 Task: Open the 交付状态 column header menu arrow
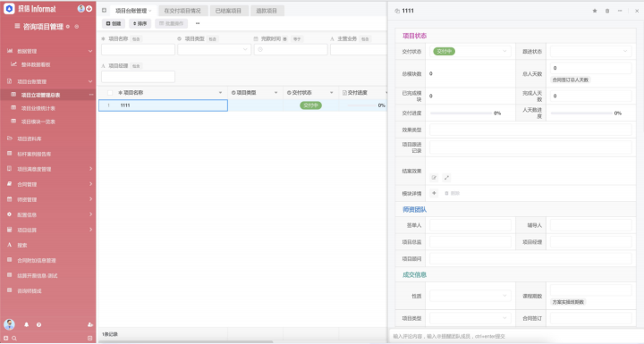pyautogui.click(x=331, y=93)
